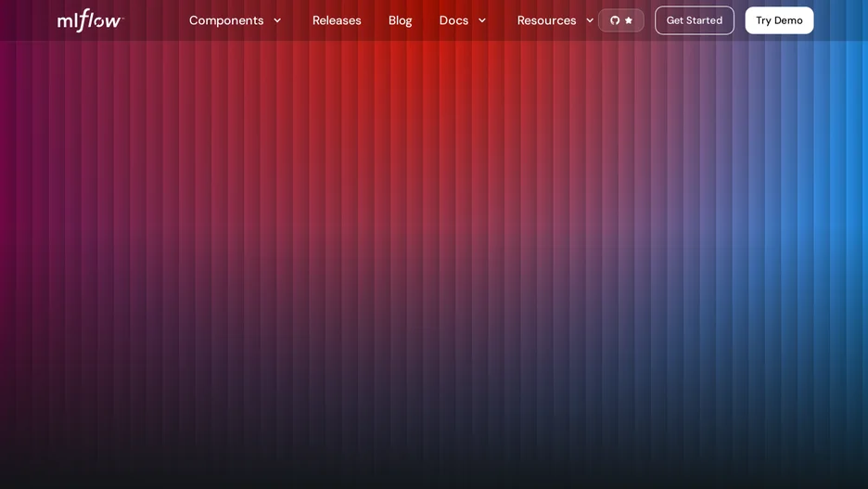Screen dimensions: 868x489
Task: Click the Get Started button
Action: tap(695, 20)
